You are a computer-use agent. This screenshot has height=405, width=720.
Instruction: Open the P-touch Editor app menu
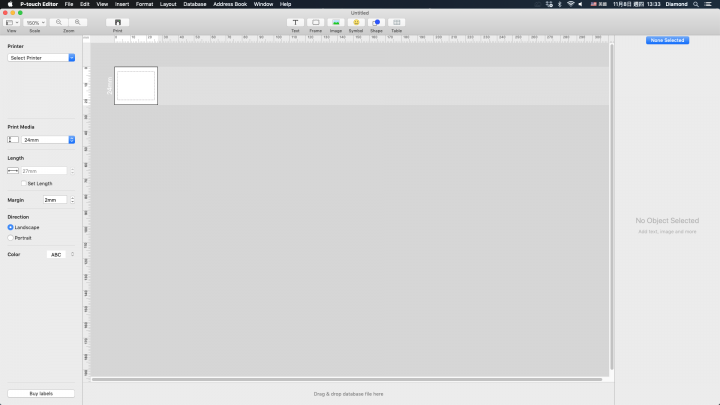click(39, 4)
